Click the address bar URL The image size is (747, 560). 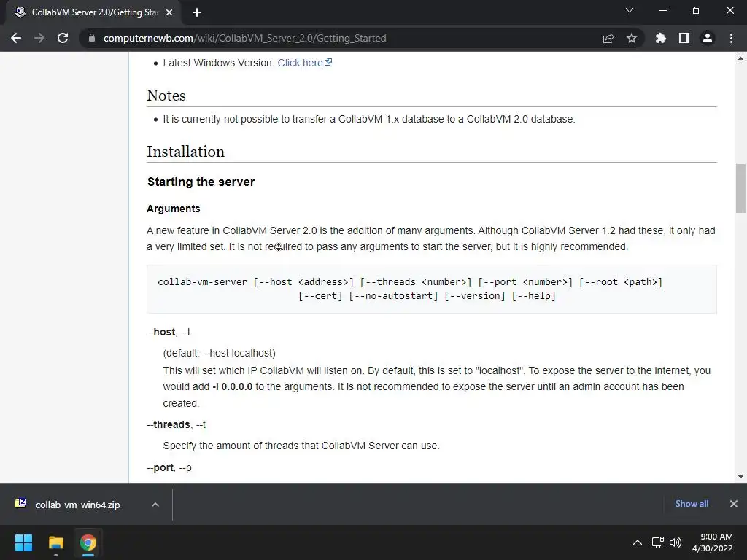[244, 38]
